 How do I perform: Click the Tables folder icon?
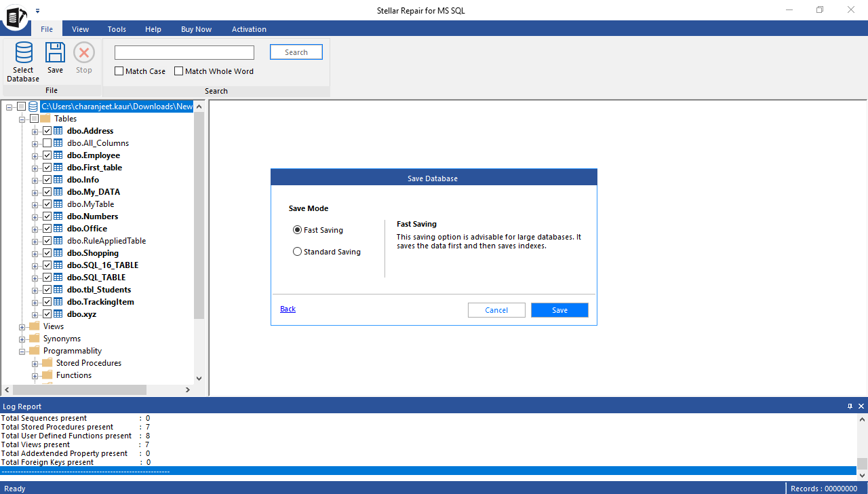point(45,119)
